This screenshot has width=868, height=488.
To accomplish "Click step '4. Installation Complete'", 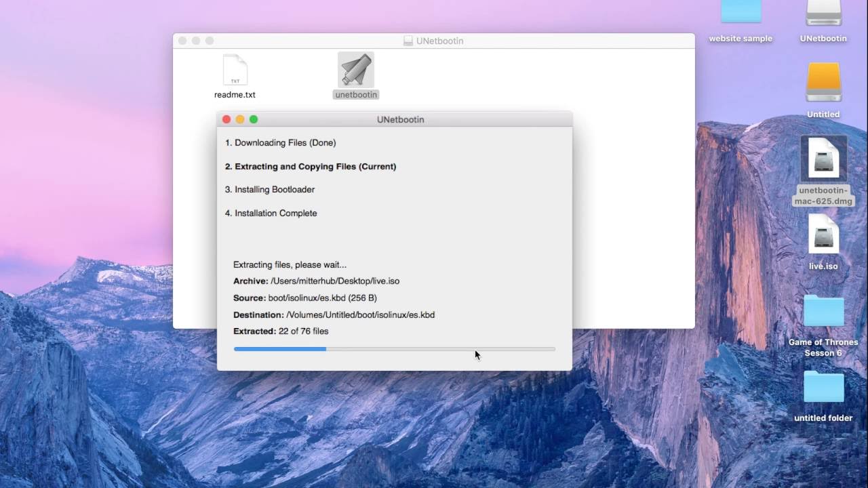I will coord(271,213).
